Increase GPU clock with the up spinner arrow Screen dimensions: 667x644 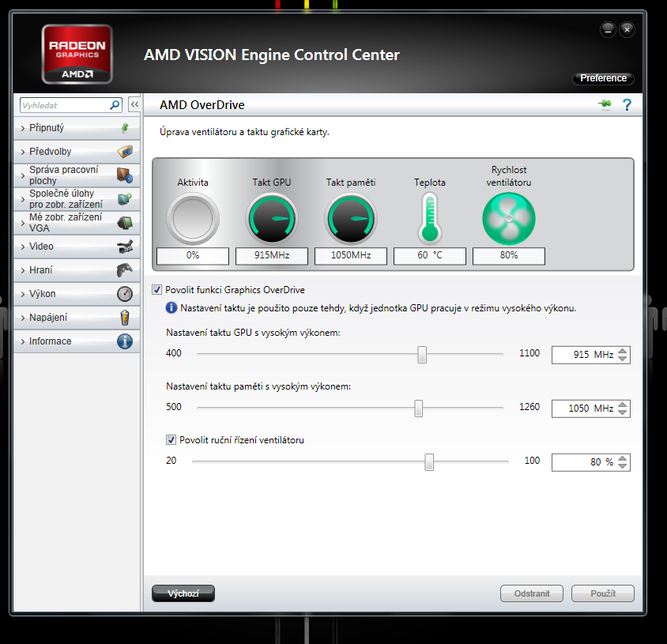623,351
